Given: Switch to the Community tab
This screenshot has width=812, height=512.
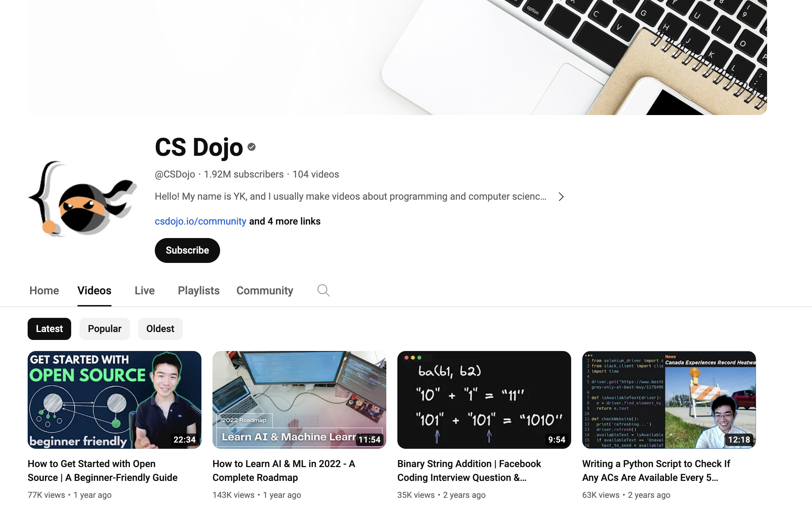Looking at the screenshot, I should point(265,290).
